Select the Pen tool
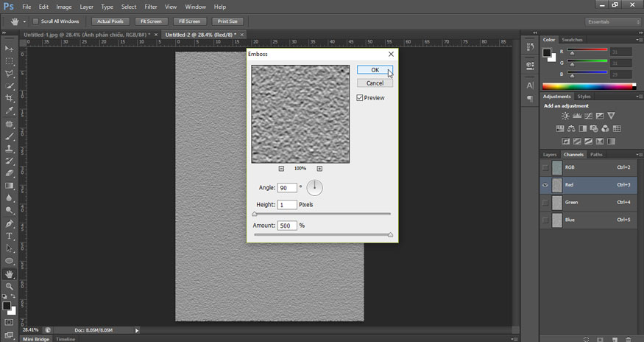644x342 pixels. 9,223
